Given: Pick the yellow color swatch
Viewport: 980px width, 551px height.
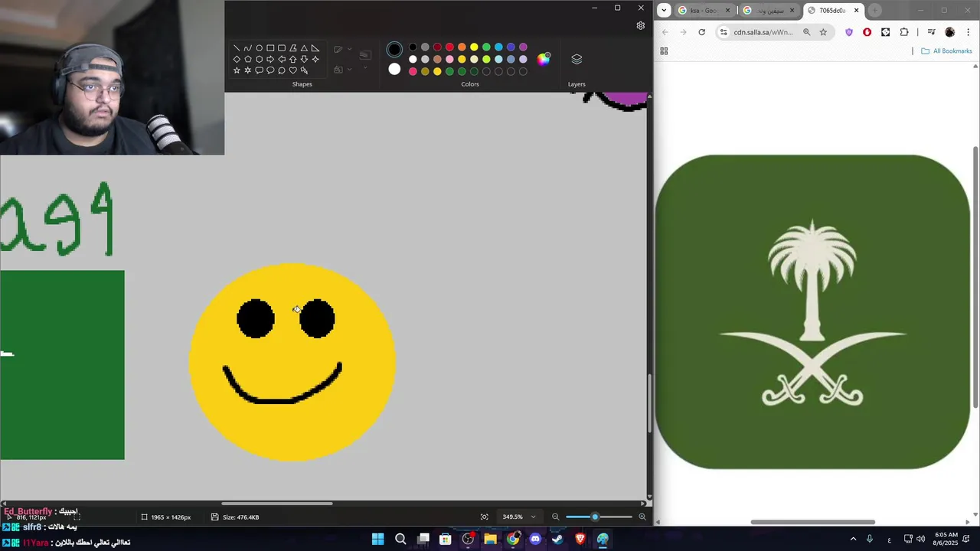Looking at the screenshot, I should 474,47.
